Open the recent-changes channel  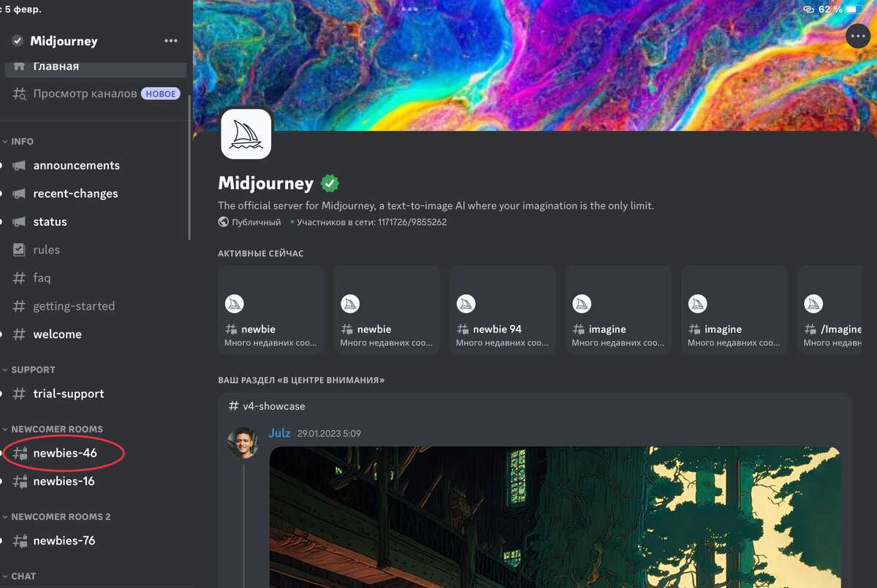pos(75,194)
